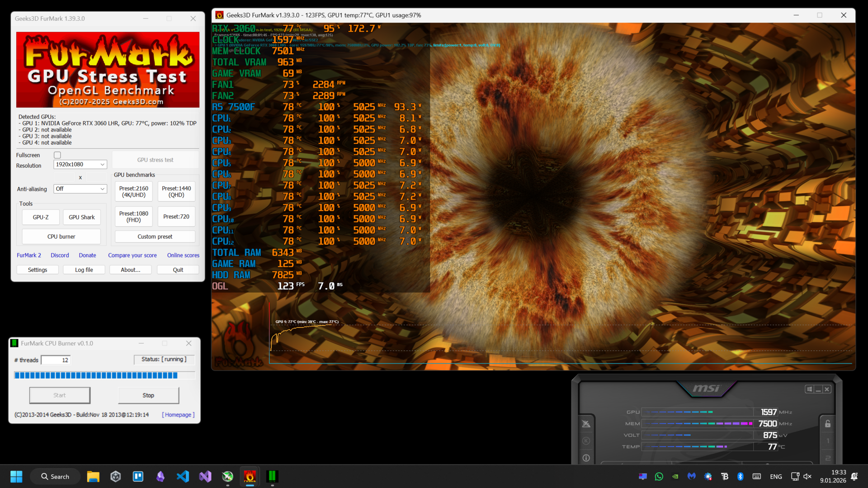This screenshot has width=868, height=488.
Task: Select profile slot 1 in MSI Afterburner
Action: coord(828,441)
